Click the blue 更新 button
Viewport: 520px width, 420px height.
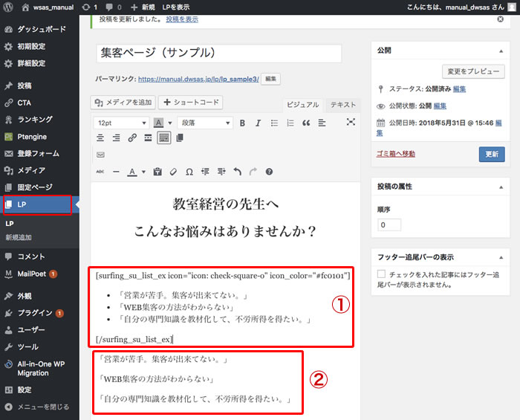492,155
